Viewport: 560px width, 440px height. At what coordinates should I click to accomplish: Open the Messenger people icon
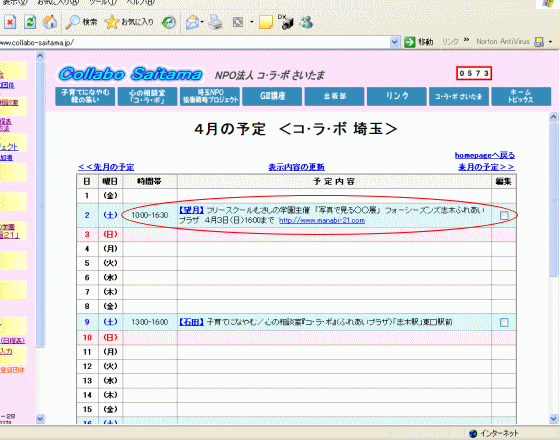[306, 22]
